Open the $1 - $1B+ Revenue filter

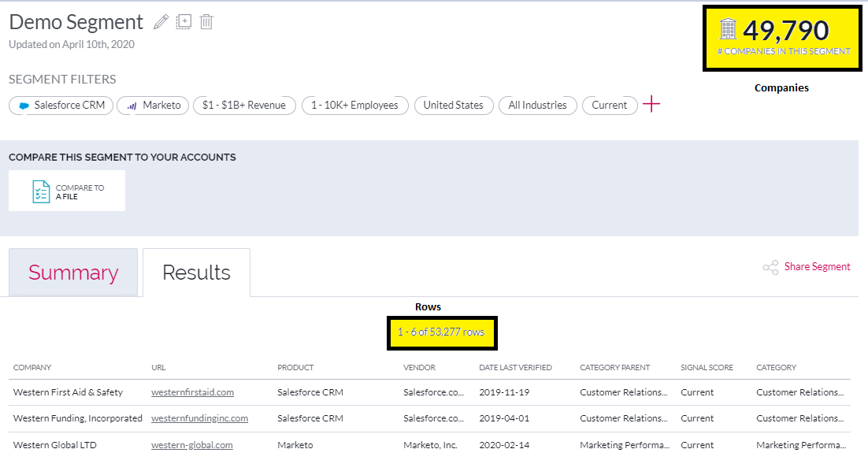tap(244, 106)
